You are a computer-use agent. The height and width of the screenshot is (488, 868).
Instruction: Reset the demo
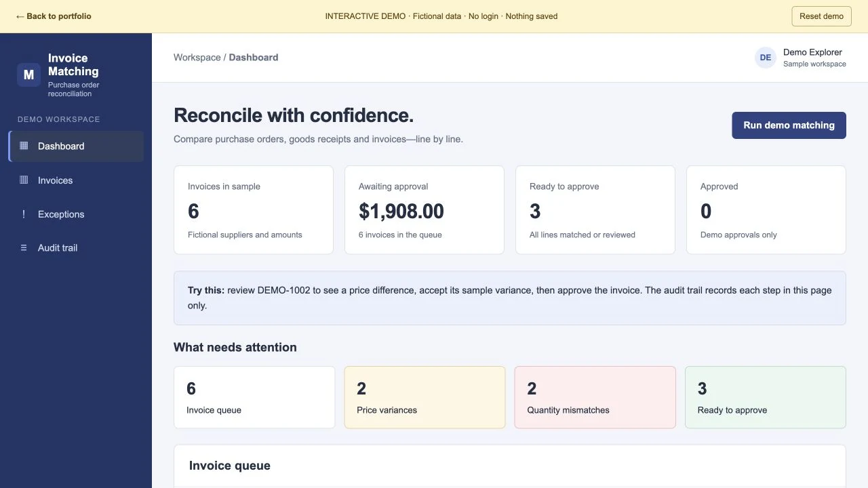click(821, 16)
